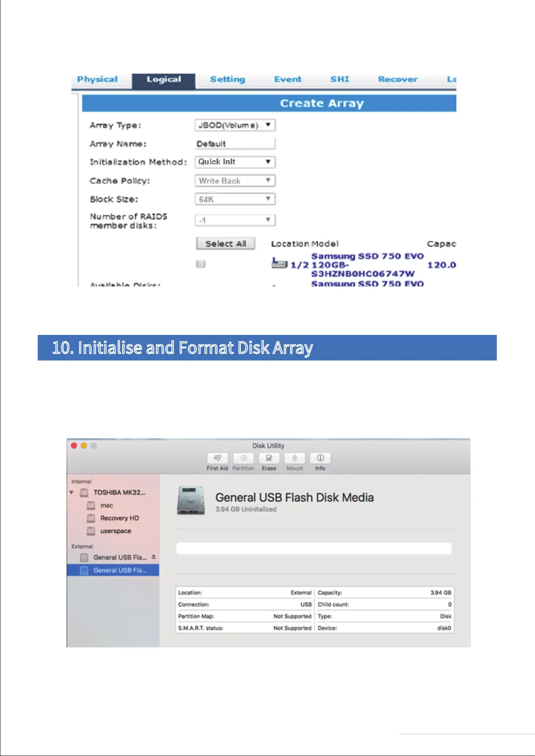Click the red close window button

74,446
